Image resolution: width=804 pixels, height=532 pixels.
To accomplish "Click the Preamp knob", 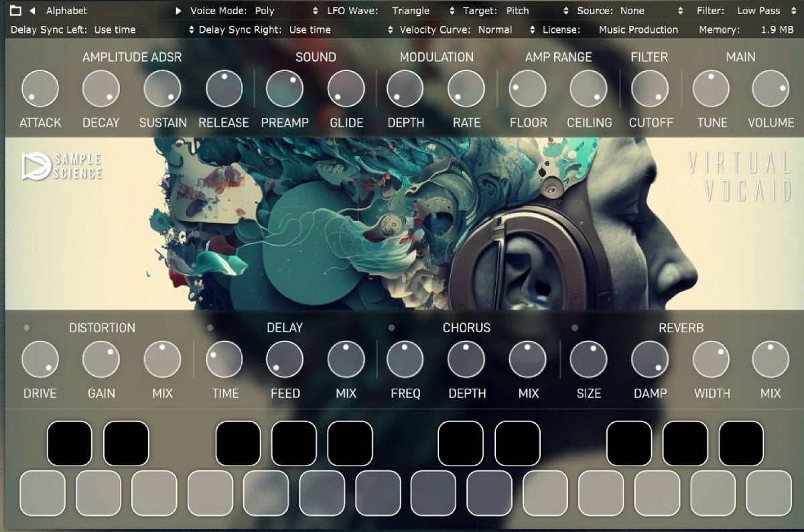I will click(285, 88).
